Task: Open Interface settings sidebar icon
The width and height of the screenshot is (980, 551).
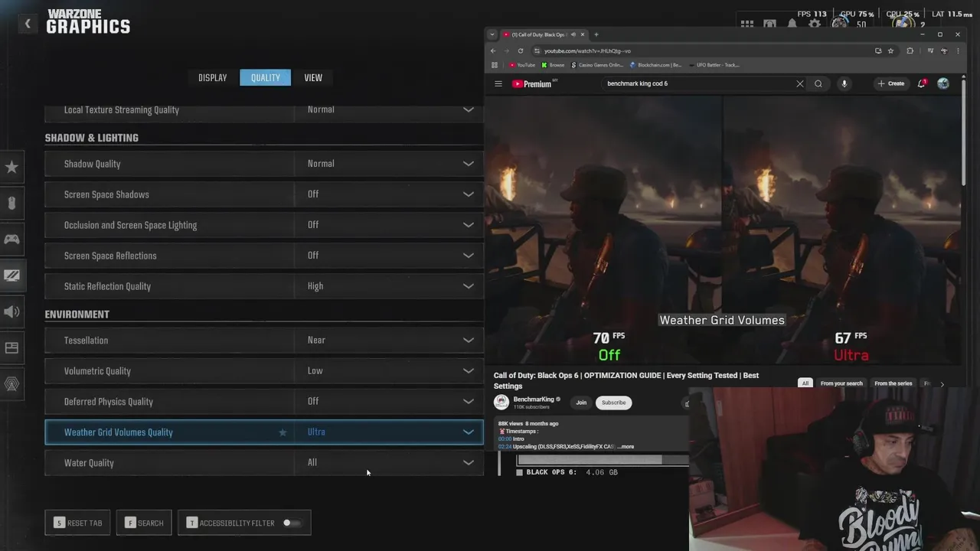Action: tap(11, 347)
